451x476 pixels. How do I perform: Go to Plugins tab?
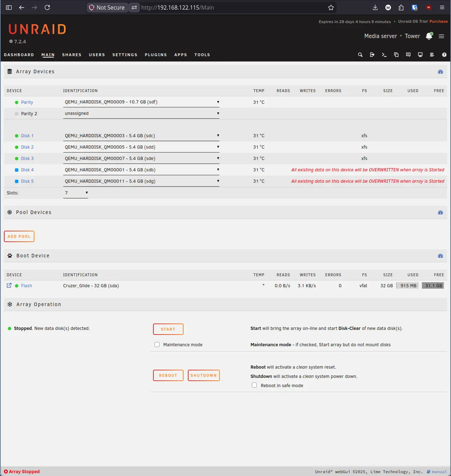click(156, 55)
